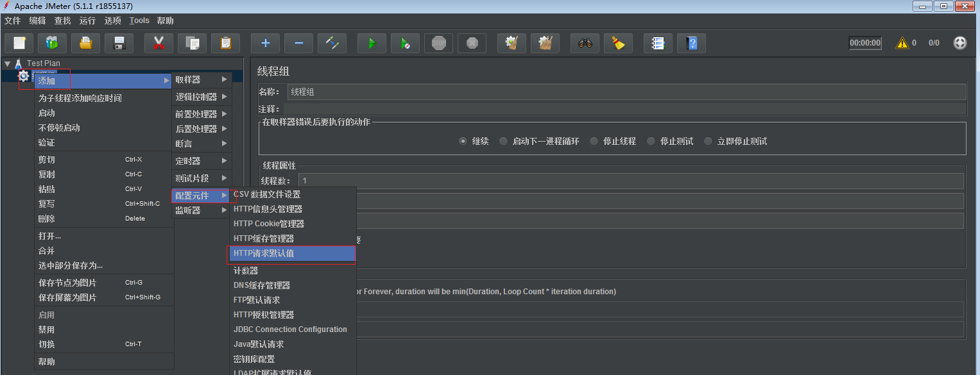Select the 停止线程 radio button
The image size is (980, 375).
pos(594,141)
